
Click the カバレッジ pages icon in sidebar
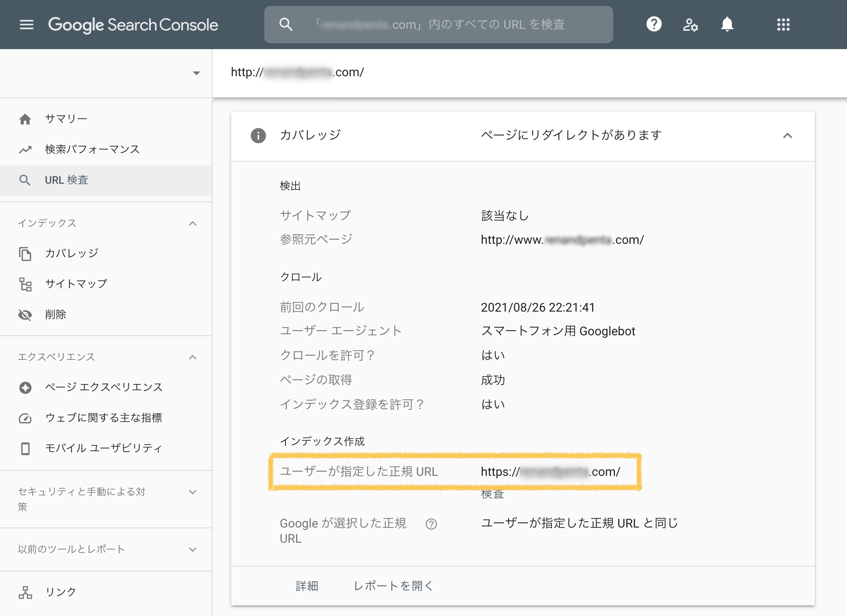[x=25, y=254]
